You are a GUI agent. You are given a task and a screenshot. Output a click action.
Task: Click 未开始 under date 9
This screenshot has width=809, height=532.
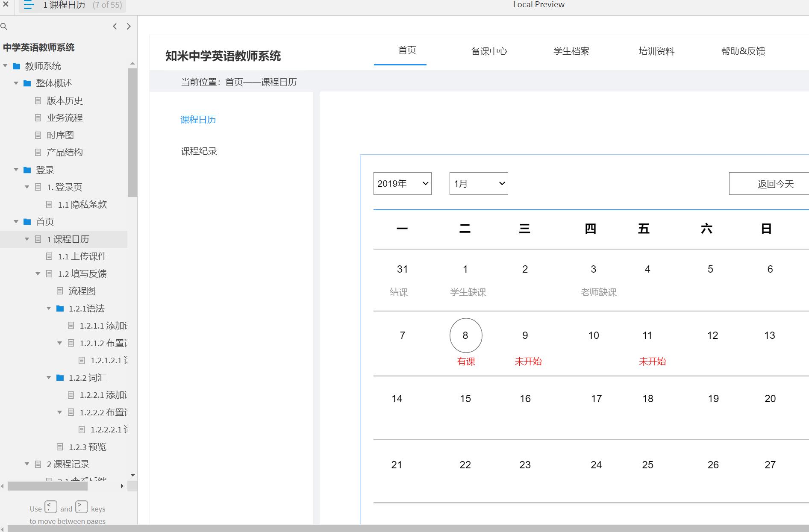click(528, 362)
